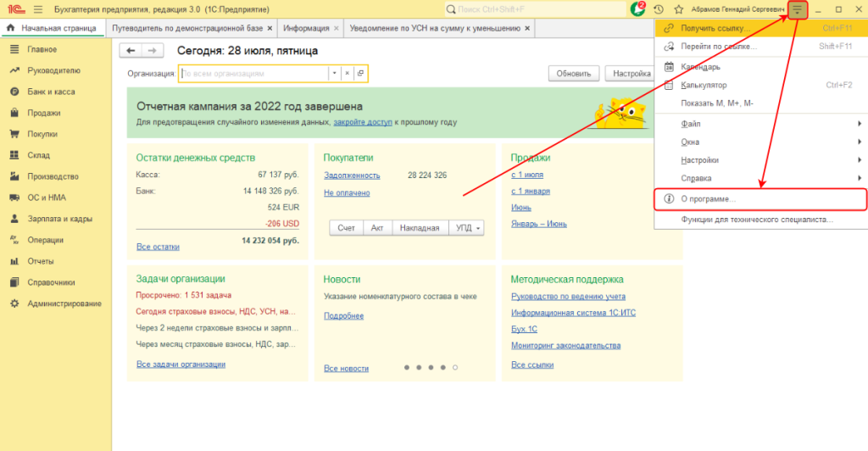The width and height of the screenshot is (868, 451).
Task: Open the sections hamburger menu
Action: tap(38, 9)
